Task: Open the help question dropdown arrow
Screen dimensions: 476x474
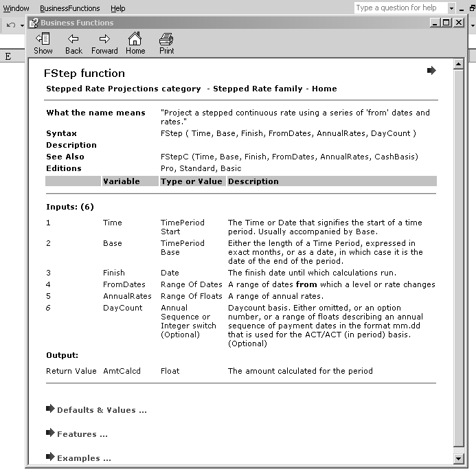Action: (x=451, y=8)
